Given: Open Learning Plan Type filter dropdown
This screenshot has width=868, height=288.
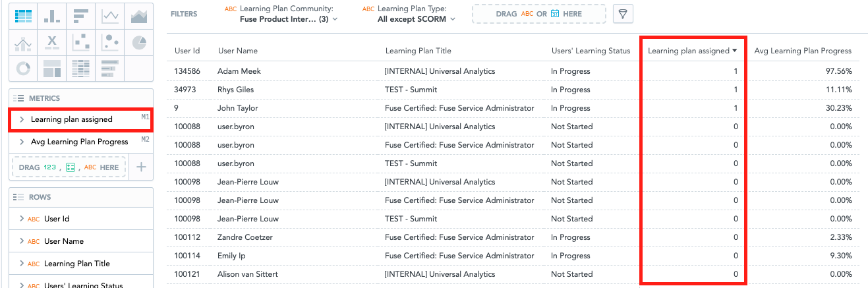Looking at the screenshot, I should [x=417, y=19].
